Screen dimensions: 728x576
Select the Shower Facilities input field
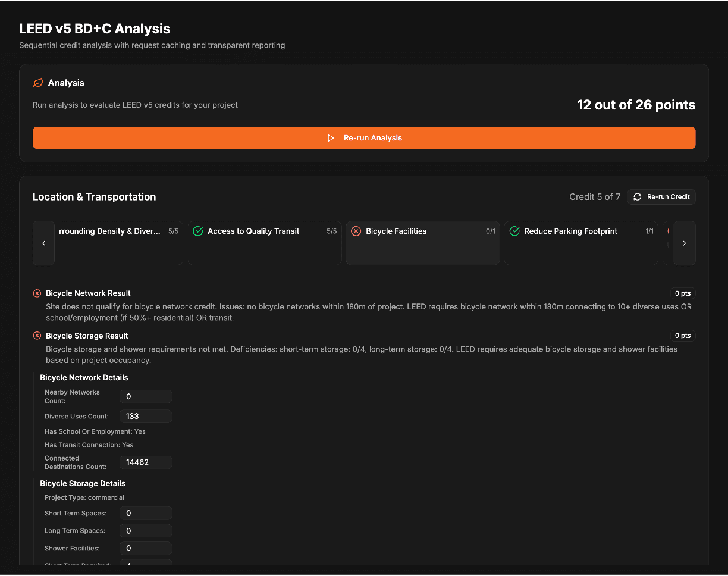click(x=146, y=549)
